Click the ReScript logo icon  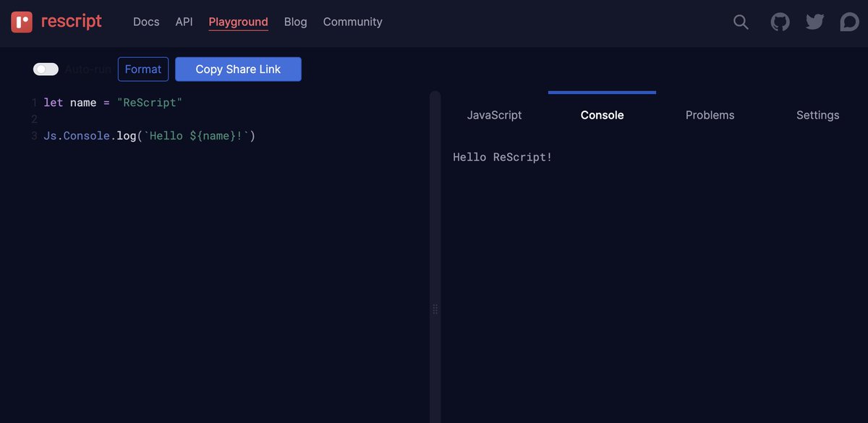tap(22, 22)
